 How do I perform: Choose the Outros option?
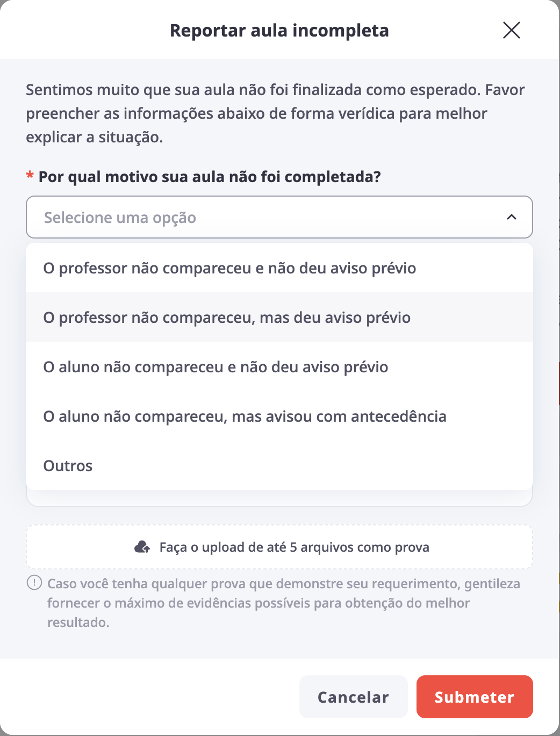click(x=279, y=466)
